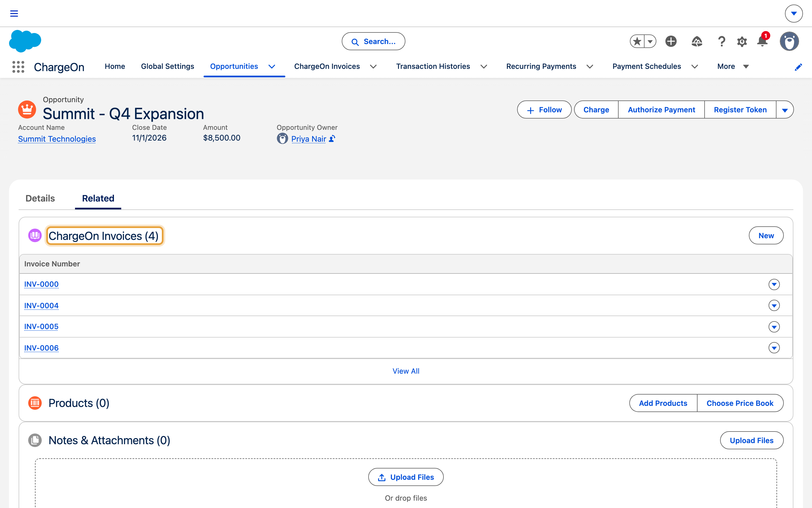Open Summit Technologies account link

(x=57, y=139)
